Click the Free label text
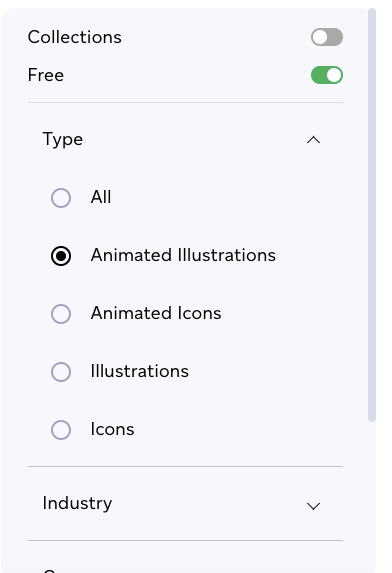The width and height of the screenshot is (392, 573). [46, 75]
